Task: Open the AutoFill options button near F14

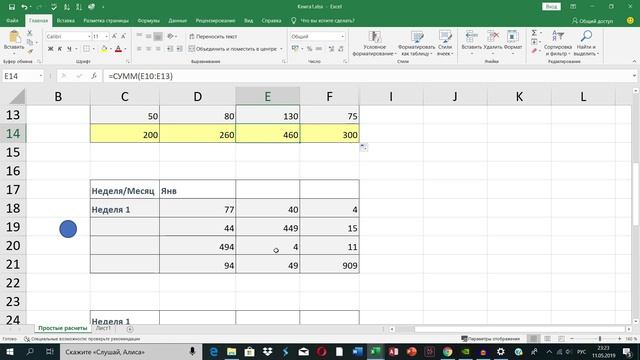Action: pyautogui.click(x=364, y=147)
